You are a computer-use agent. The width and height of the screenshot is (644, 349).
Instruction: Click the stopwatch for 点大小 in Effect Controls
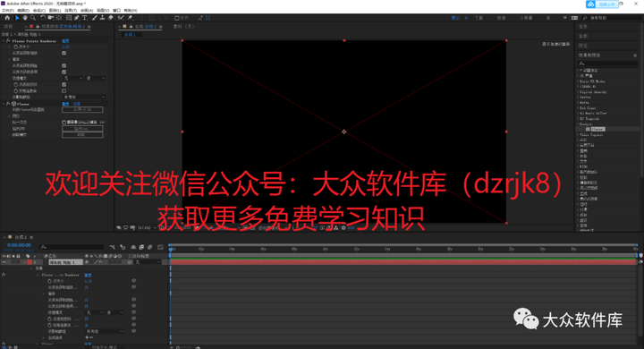15,47
